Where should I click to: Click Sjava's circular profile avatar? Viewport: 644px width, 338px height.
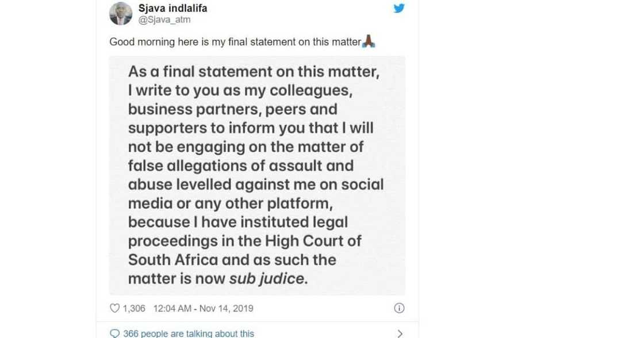(x=120, y=13)
